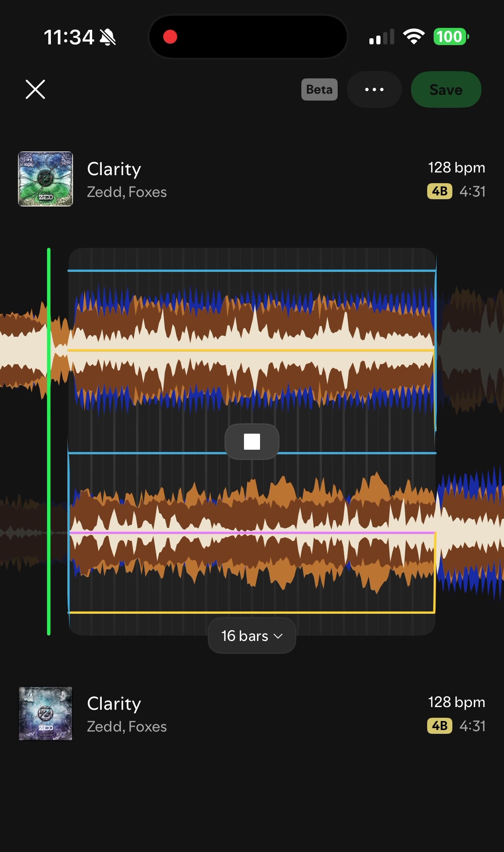The height and width of the screenshot is (852, 504).
Task: Open the 16 bars length dropdown
Action: 252,636
